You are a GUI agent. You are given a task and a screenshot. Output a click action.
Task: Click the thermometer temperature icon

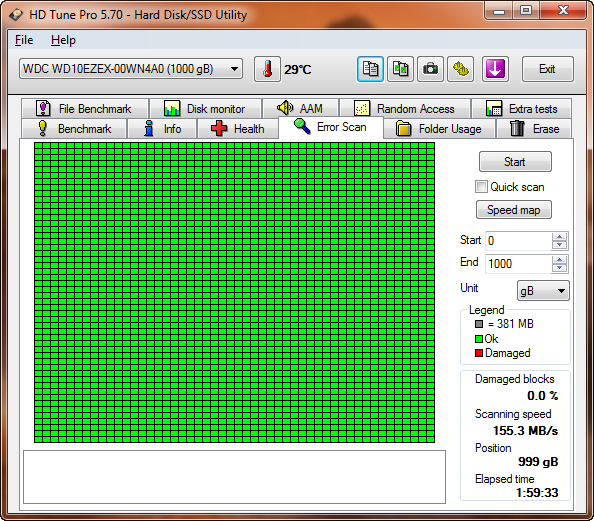267,69
